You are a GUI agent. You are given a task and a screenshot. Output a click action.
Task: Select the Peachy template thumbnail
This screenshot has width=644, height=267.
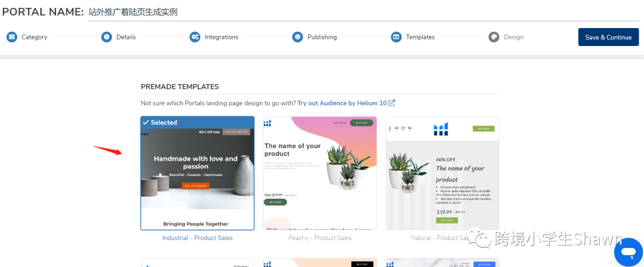tap(320, 173)
